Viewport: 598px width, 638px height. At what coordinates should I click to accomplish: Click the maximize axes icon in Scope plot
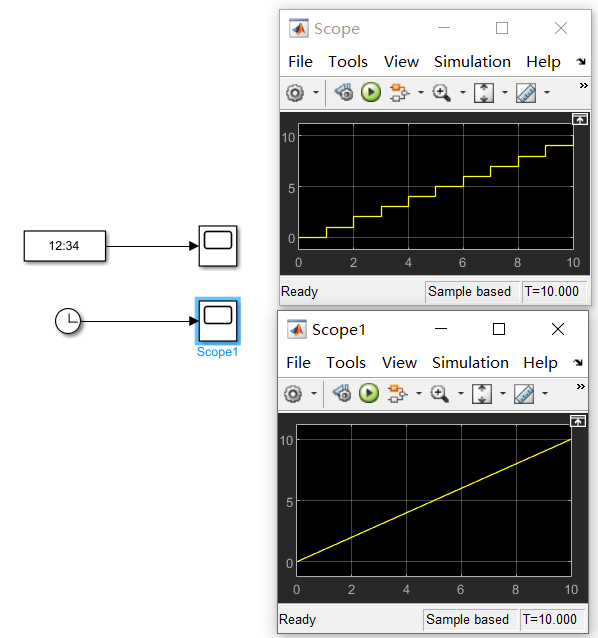point(580,120)
